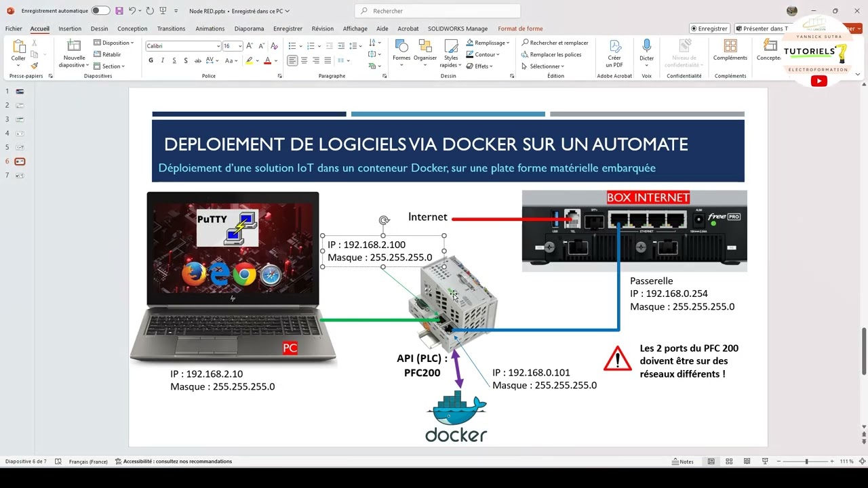Switch to Normal view icon in status bar
This screenshot has height=488, width=868.
click(x=711, y=462)
